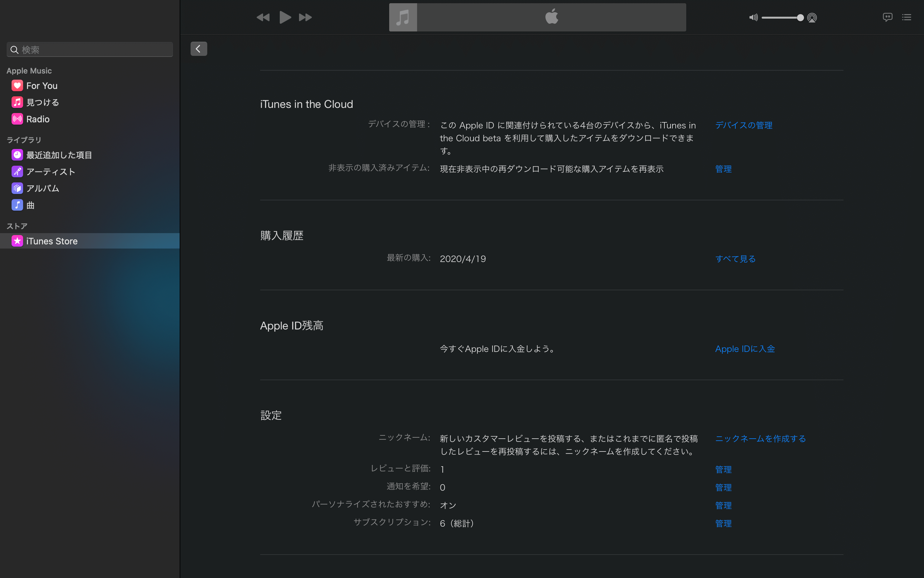Image resolution: width=924 pixels, height=578 pixels.
Task: Click 管理 for 通知を希望
Action: (723, 487)
